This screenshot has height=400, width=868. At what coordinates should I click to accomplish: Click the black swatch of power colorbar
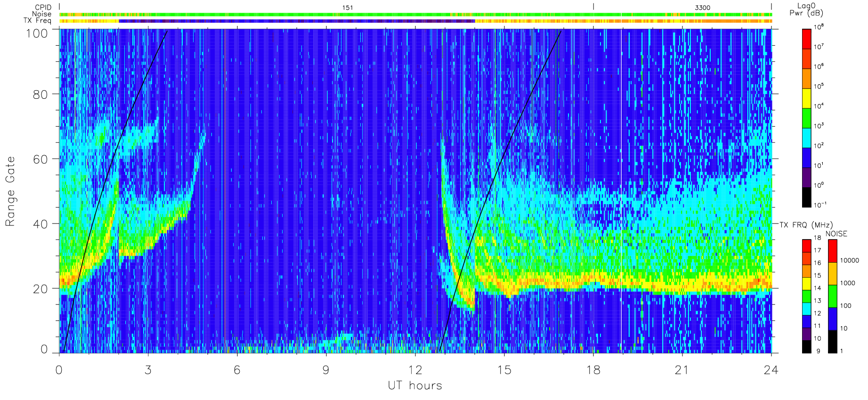pos(806,197)
